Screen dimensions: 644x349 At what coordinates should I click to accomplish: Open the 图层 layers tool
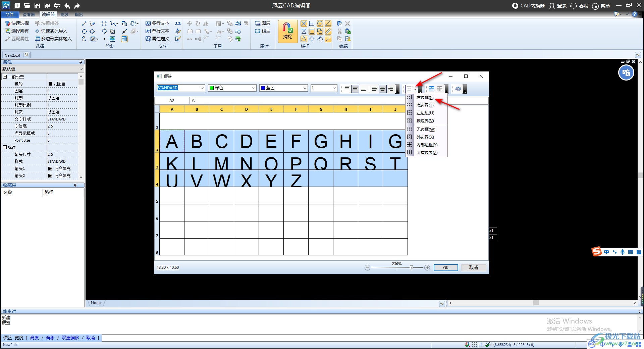(263, 23)
